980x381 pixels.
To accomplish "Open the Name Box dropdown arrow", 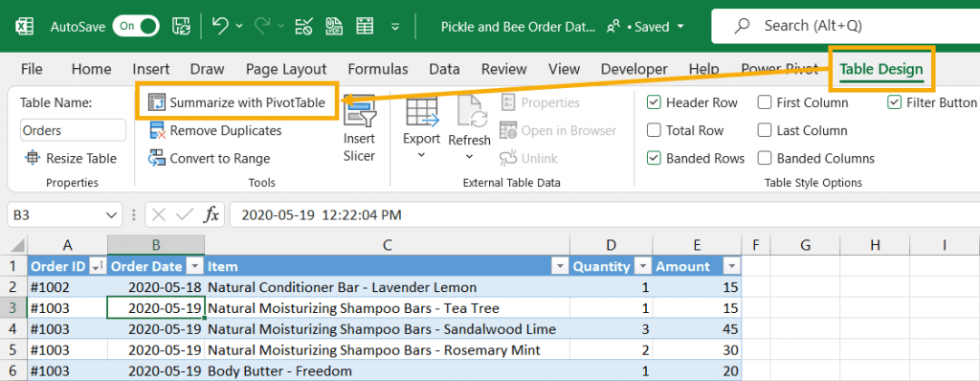I will pos(112,215).
